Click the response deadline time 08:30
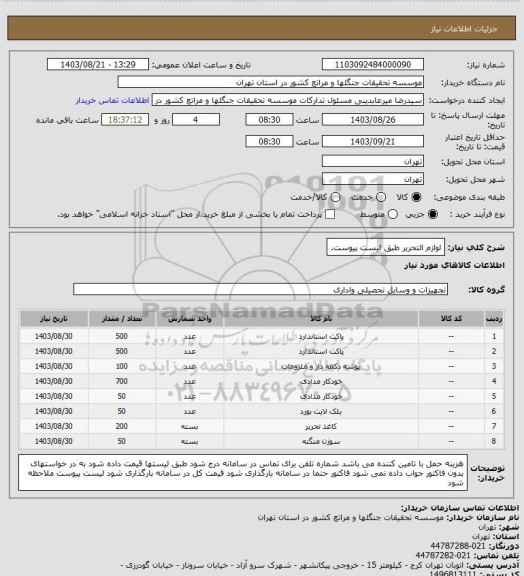 point(269,120)
